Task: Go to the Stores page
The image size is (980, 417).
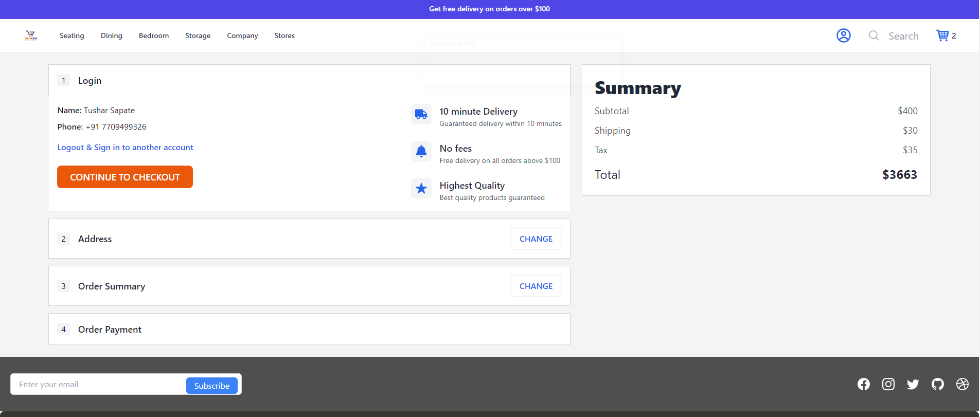Action: click(x=284, y=35)
